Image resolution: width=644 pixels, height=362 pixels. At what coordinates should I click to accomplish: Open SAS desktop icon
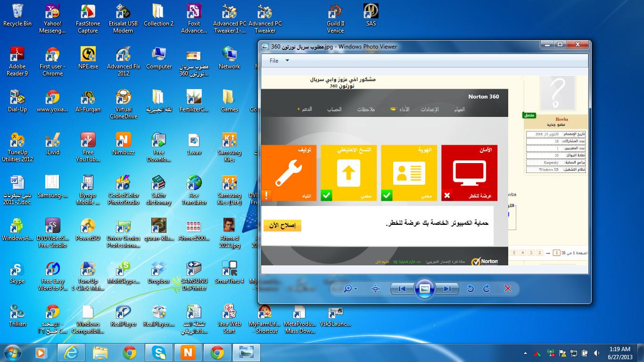371,16
